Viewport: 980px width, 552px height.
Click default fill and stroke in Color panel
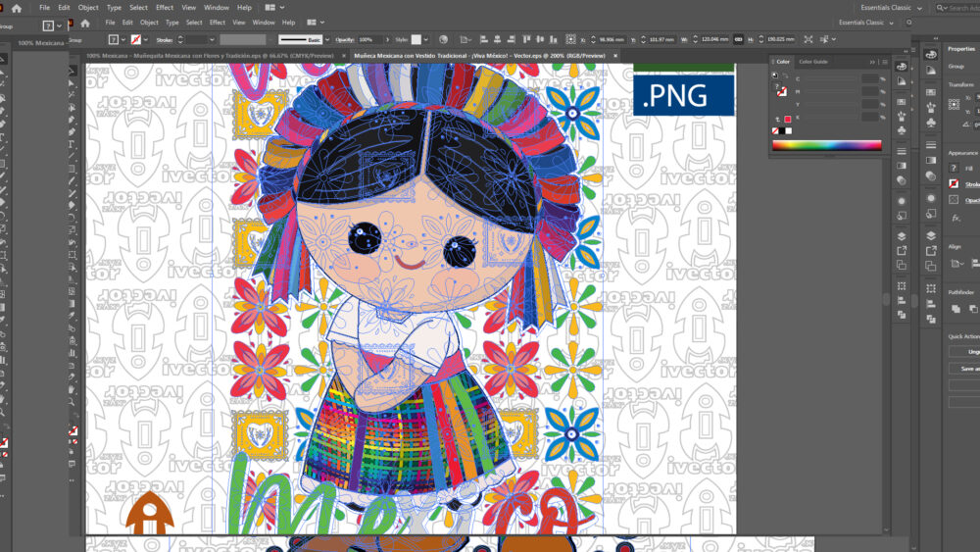click(x=775, y=75)
